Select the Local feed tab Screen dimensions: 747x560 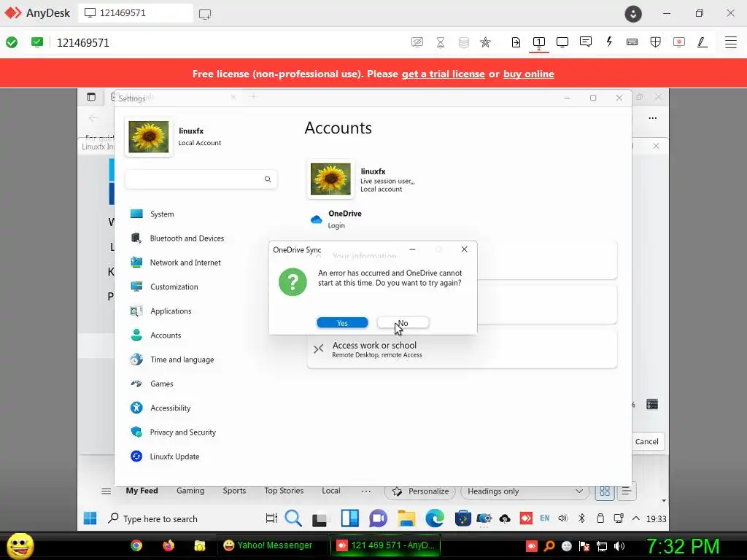(x=331, y=491)
